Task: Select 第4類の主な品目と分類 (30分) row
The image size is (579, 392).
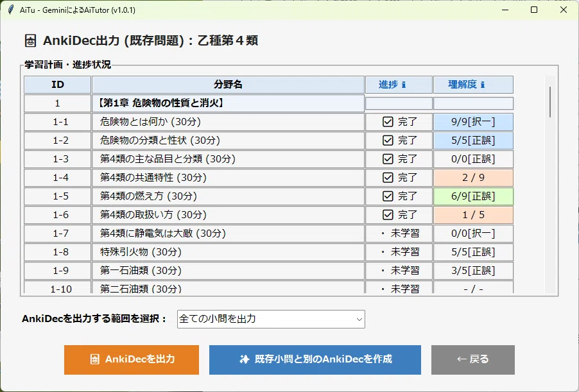Action: (x=229, y=159)
